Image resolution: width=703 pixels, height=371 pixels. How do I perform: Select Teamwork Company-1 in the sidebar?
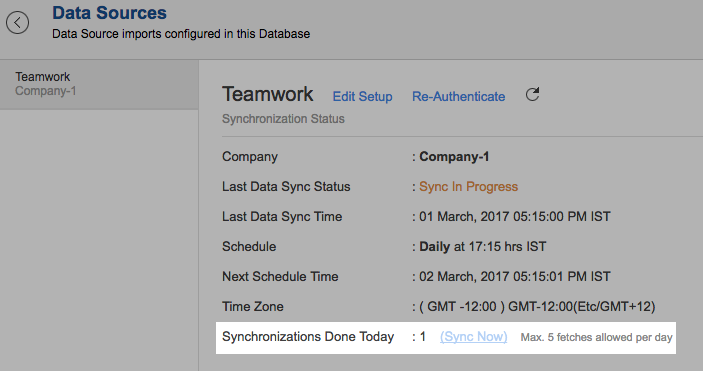tap(99, 84)
